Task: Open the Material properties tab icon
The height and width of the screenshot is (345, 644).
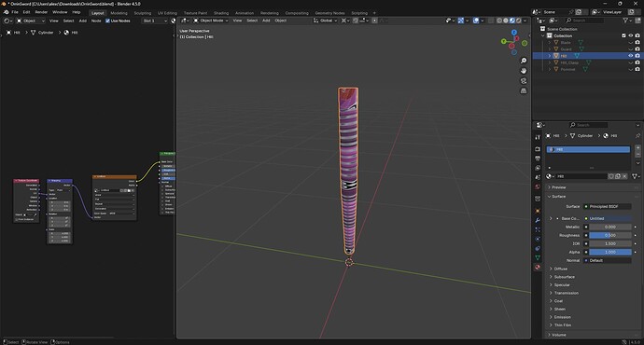Action: (538, 267)
